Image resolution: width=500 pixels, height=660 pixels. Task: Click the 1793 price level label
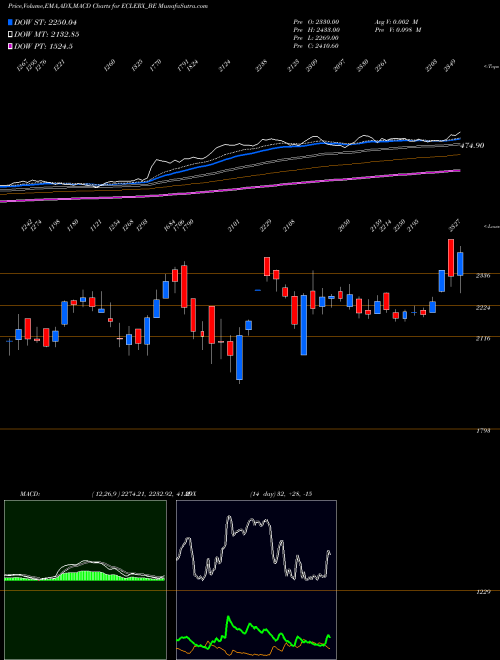pyautogui.click(x=483, y=431)
